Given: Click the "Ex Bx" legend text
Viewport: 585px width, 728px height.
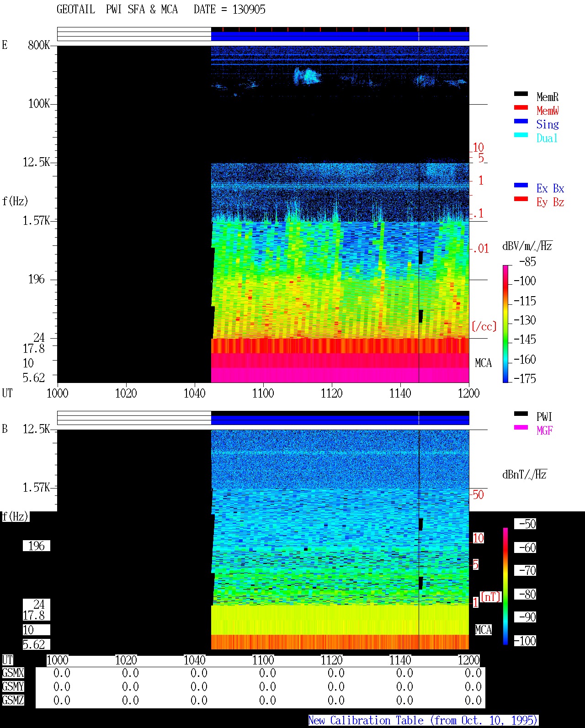Looking at the screenshot, I should click(550, 188).
